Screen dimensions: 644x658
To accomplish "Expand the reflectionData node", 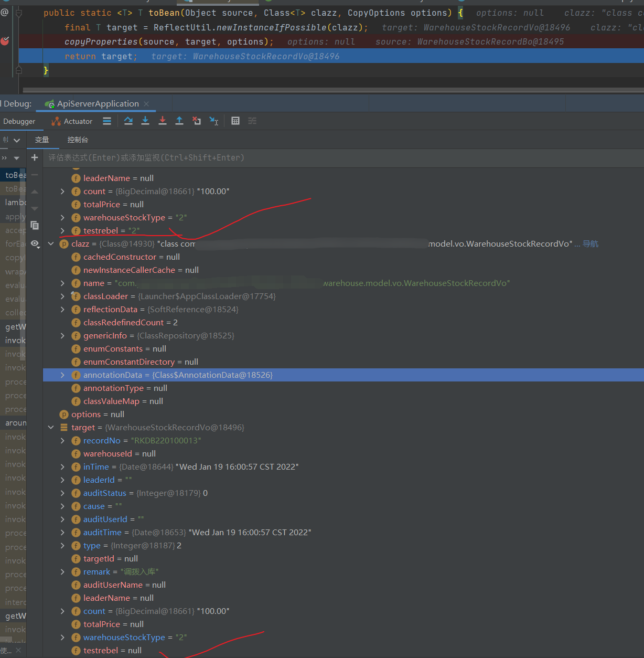I will (x=62, y=310).
